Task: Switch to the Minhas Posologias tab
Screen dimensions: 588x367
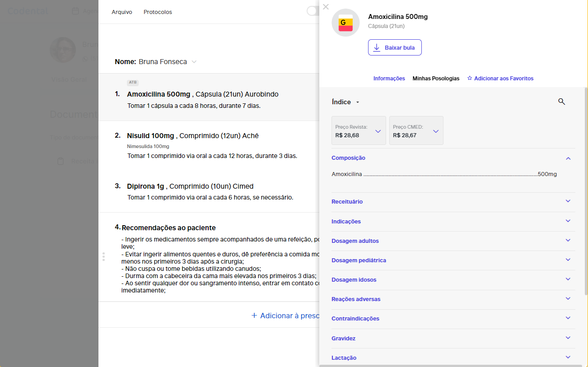Action: (436, 79)
